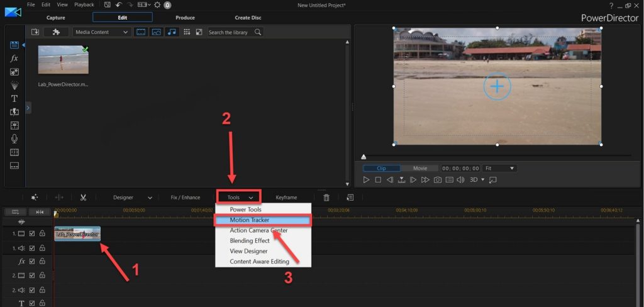This screenshot has height=307, width=644.
Task: Open the PiP Objects Room in the sidebar
Action: (x=14, y=72)
